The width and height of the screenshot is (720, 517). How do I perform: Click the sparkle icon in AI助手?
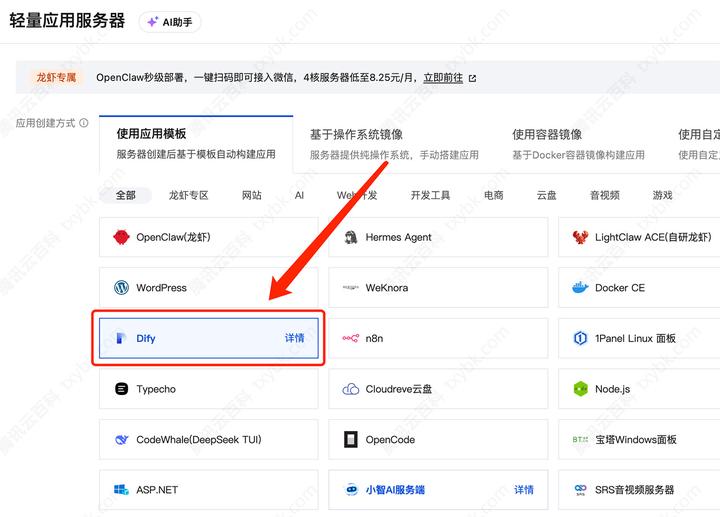[153, 22]
